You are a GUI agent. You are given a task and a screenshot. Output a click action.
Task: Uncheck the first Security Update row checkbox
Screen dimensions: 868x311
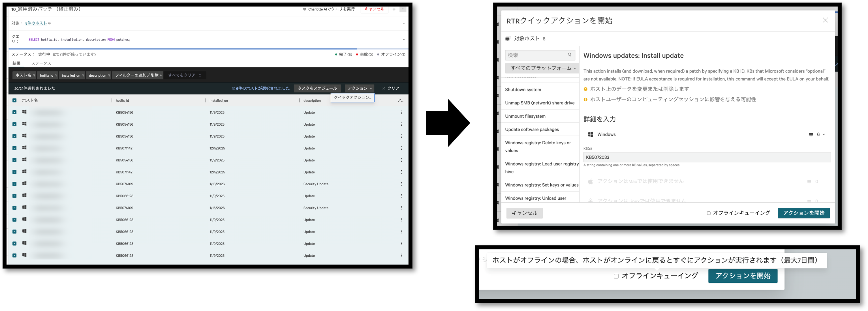click(14, 184)
